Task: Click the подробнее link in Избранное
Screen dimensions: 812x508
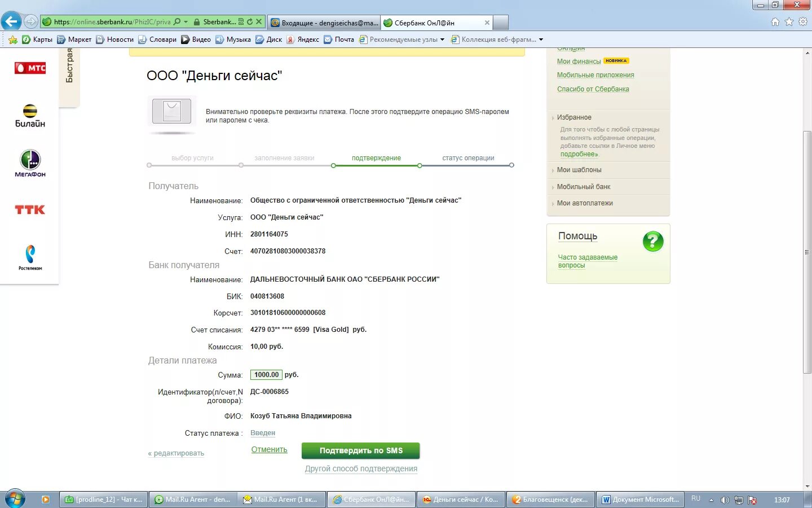Action: click(579, 154)
